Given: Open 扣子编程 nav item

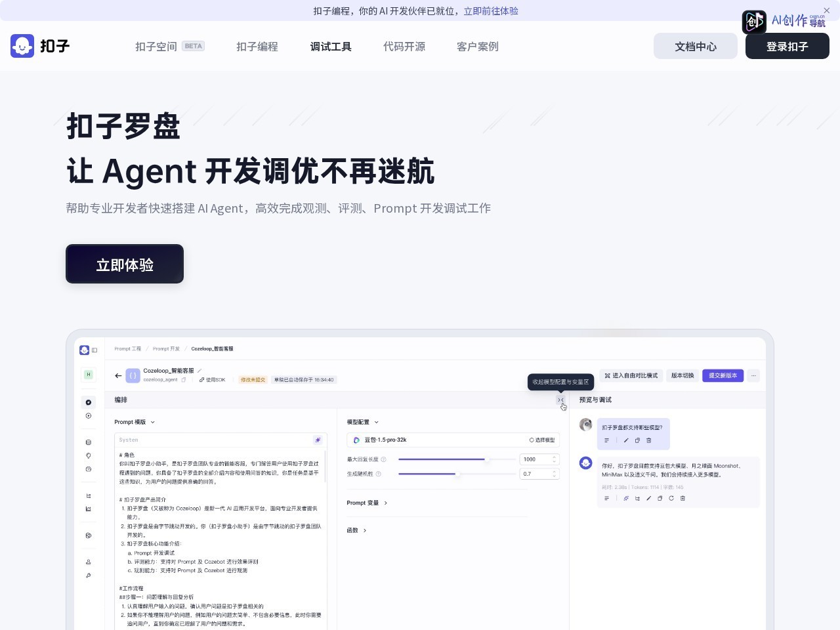Looking at the screenshot, I should click(257, 47).
